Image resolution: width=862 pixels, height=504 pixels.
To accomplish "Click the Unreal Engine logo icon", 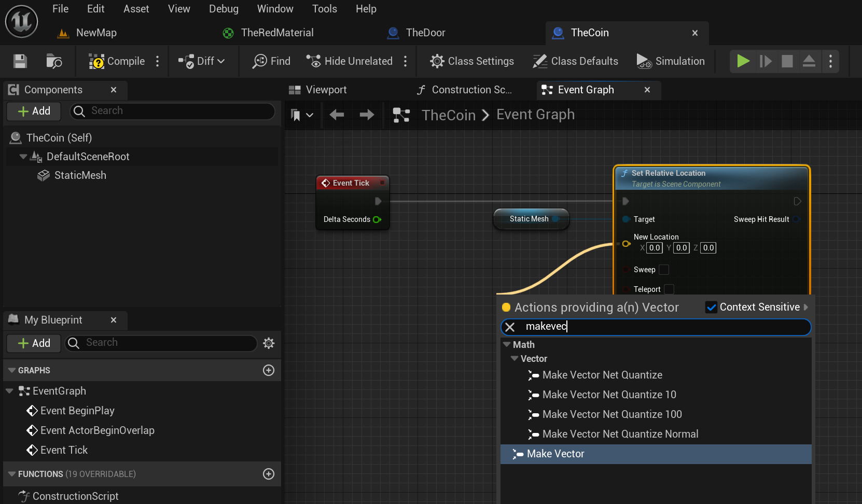I will (21, 21).
